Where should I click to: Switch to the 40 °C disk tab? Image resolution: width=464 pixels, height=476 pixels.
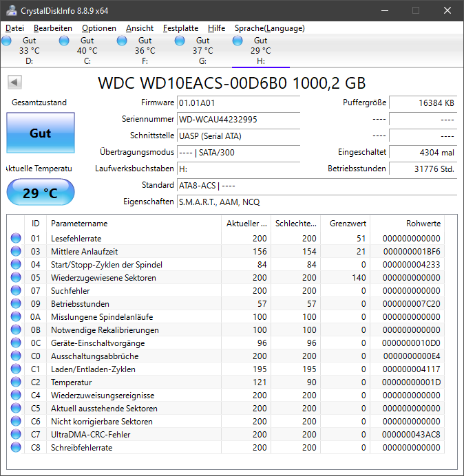(x=87, y=51)
